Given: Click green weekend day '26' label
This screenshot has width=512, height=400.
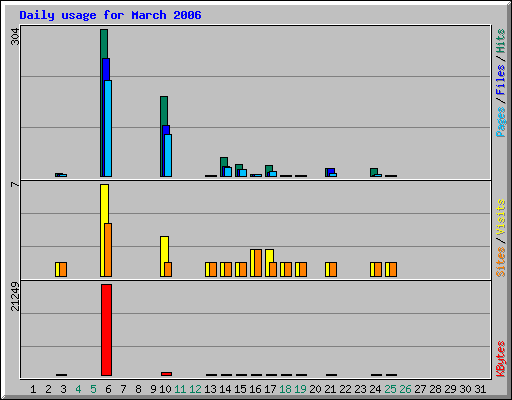Looking at the screenshot, I should [x=405, y=389].
